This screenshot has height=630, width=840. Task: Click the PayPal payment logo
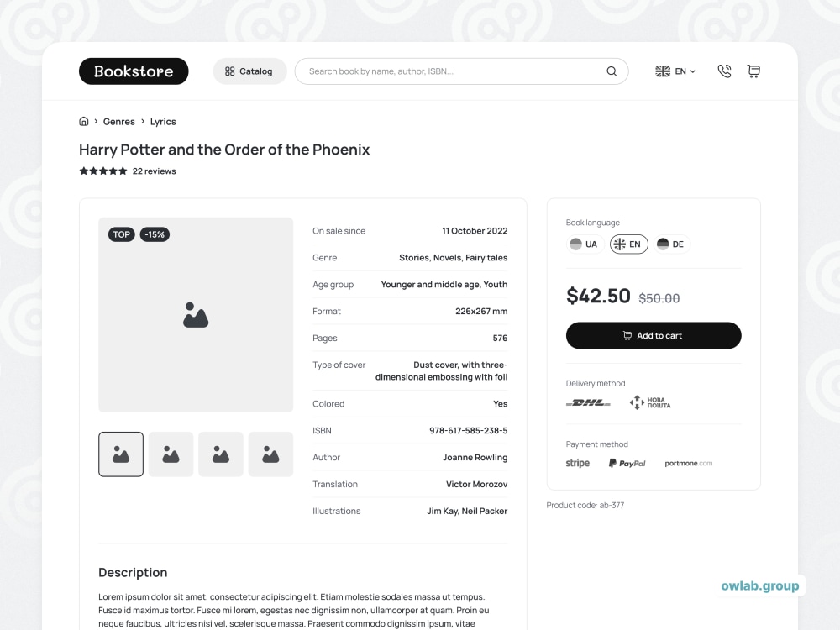[x=627, y=464]
